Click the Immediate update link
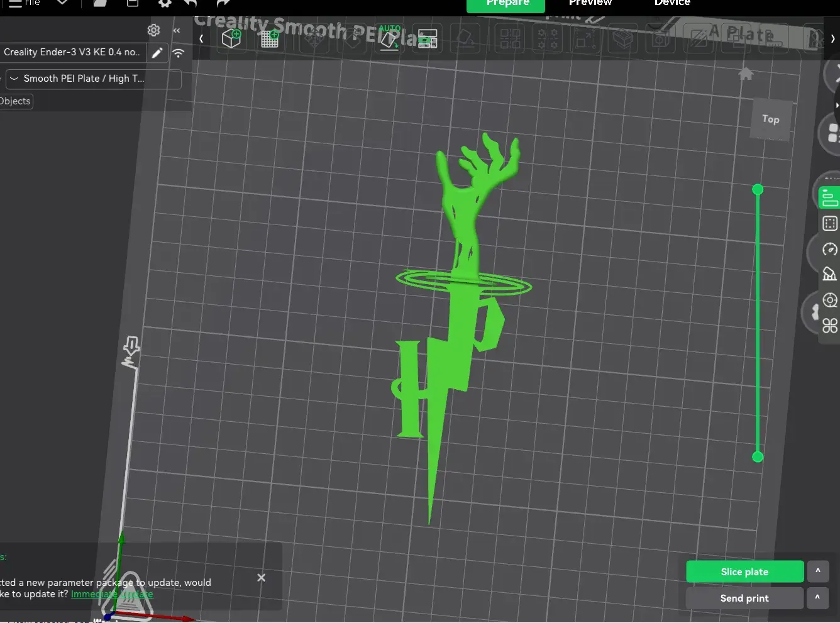Screen dimensions: 840x623 pos(112,594)
